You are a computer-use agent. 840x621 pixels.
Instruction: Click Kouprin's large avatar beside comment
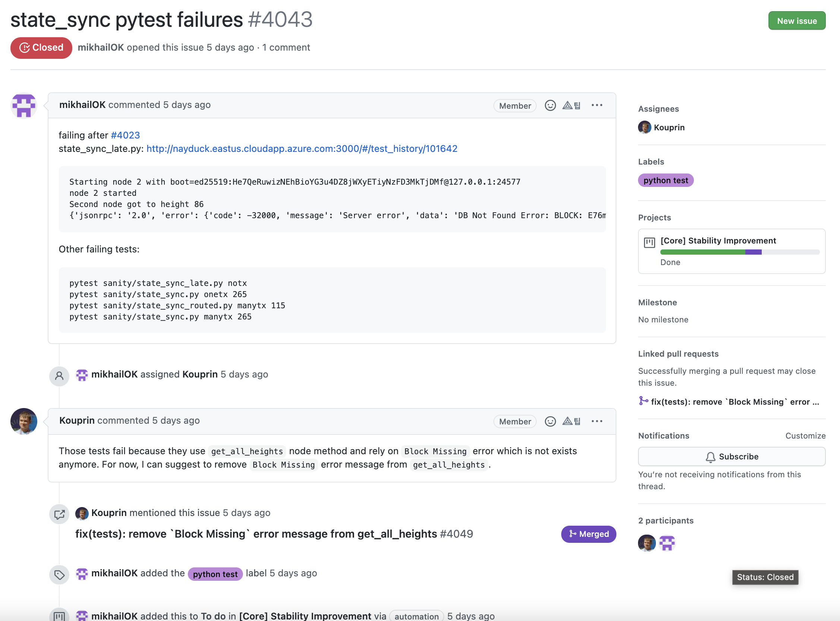(24, 421)
